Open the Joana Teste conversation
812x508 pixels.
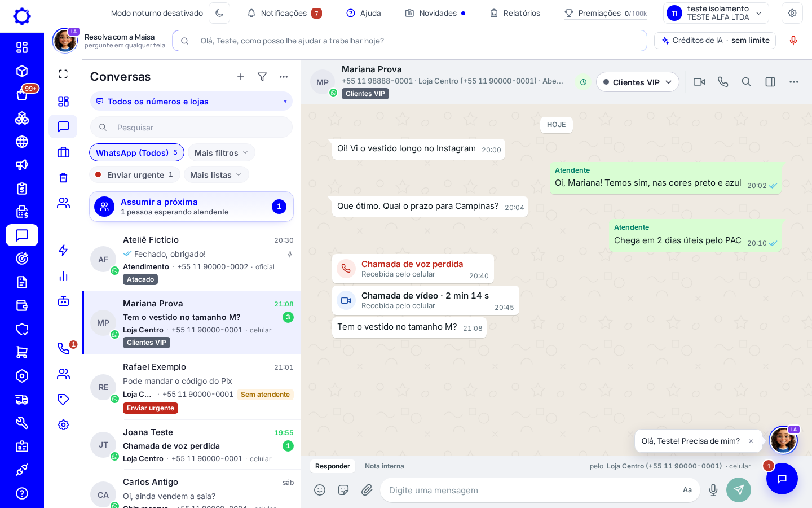[191, 445]
